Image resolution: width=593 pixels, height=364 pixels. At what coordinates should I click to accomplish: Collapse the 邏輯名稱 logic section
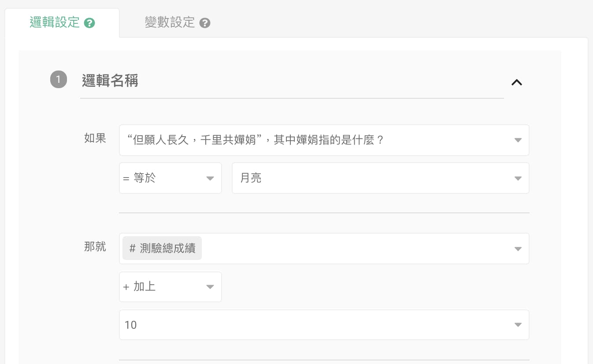coord(516,82)
